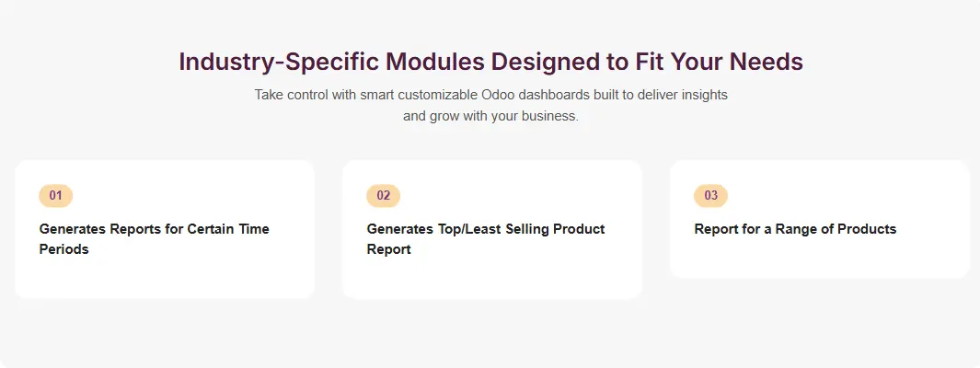This screenshot has width=980, height=368.
Task: Click the main section heading text
Action: 490,62
